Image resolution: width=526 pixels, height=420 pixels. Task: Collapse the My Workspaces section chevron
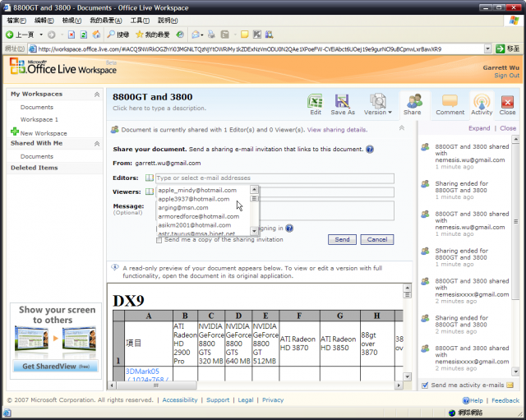[97, 95]
